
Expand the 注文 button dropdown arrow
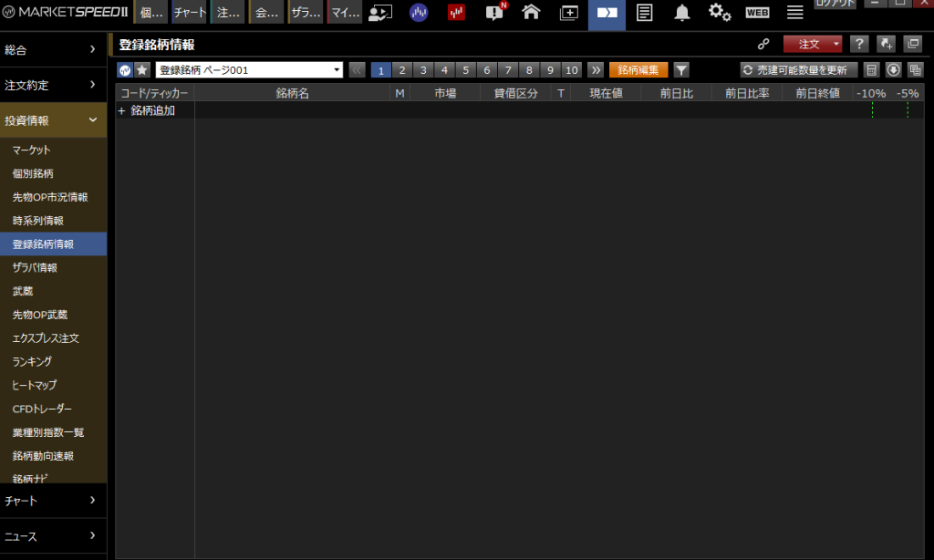pyautogui.click(x=836, y=44)
